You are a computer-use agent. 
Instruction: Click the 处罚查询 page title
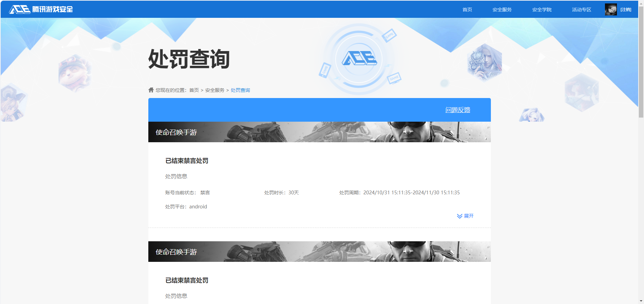189,59
